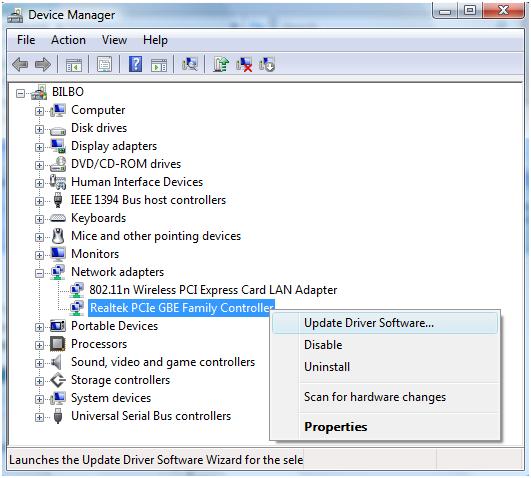The width and height of the screenshot is (531, 478).
Task: Choose Uninstall from the context menu
Action: (x=385, y=367)
